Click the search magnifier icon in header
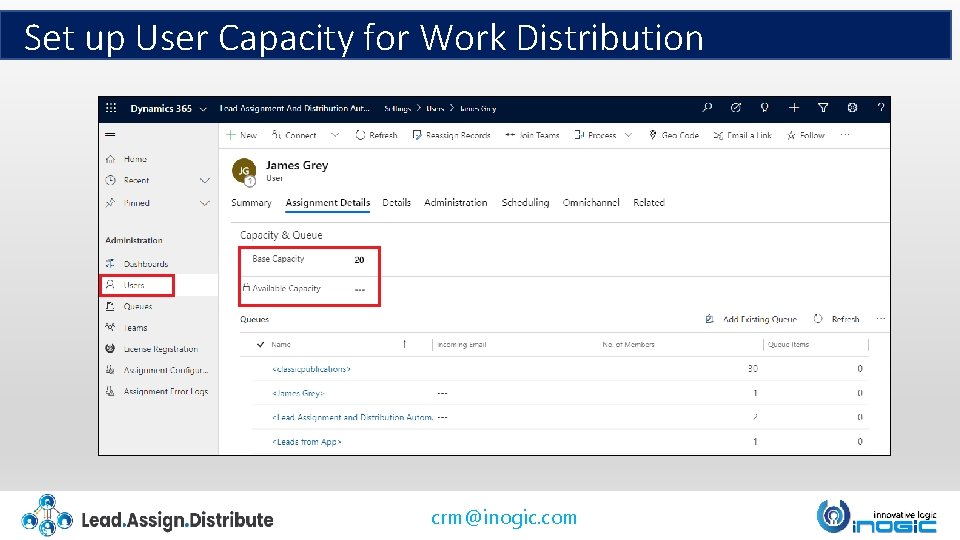The height and width of the screenshot is (540, 960). click(707, 108)
